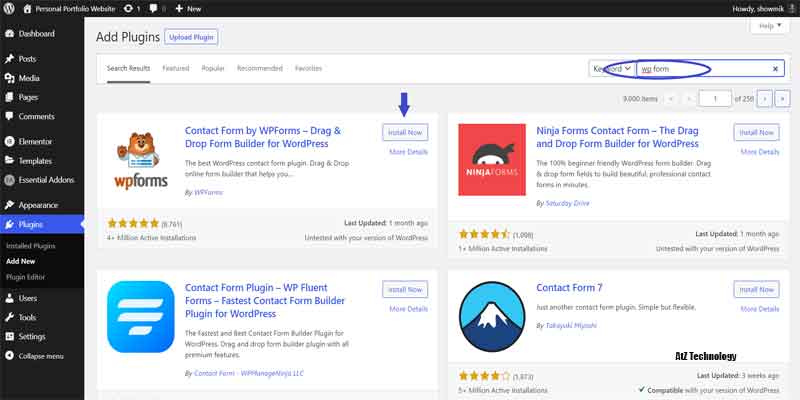Click the Templates folder icon
800x400 pixels.
10,161
